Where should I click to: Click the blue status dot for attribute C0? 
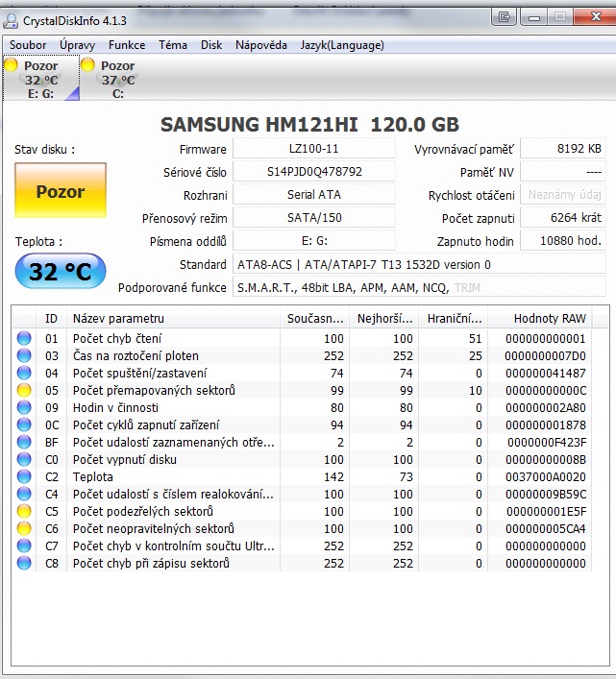pyautogui.click(x=24, y=459)
